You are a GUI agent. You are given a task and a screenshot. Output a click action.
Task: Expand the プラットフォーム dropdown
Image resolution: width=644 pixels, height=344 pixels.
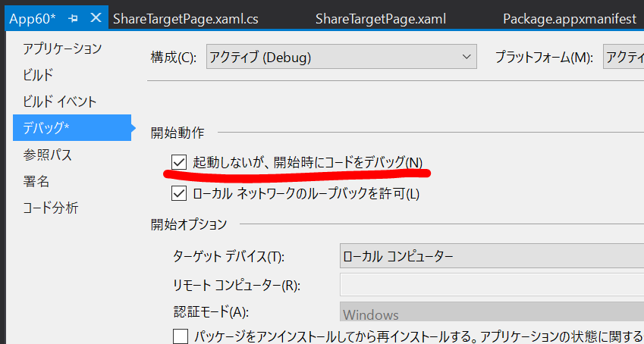(x=623, y=57)
